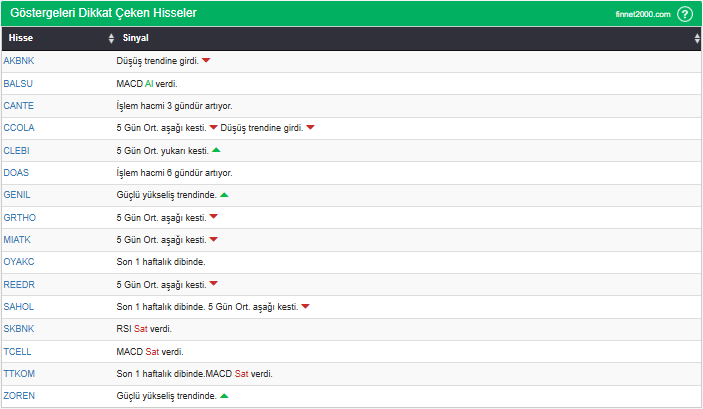Click GRTHO stock ticker

point(19,217)
